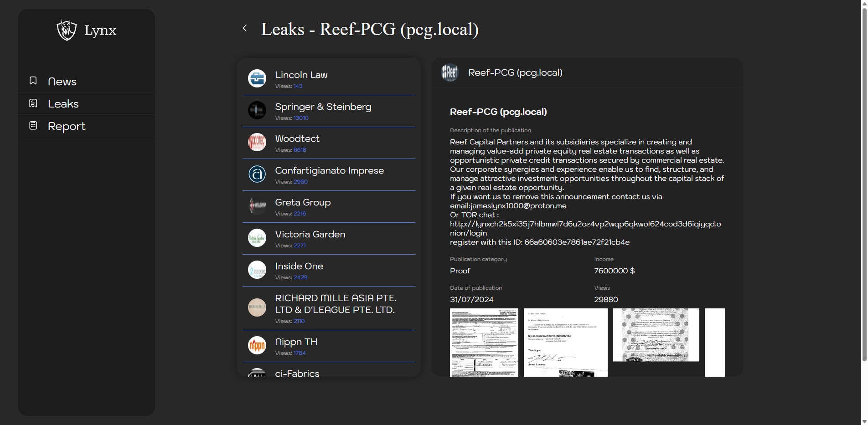Screen dimensions: 868x425
Task: Go back using the left chevron arrow
Action: [x=245, y=28]
